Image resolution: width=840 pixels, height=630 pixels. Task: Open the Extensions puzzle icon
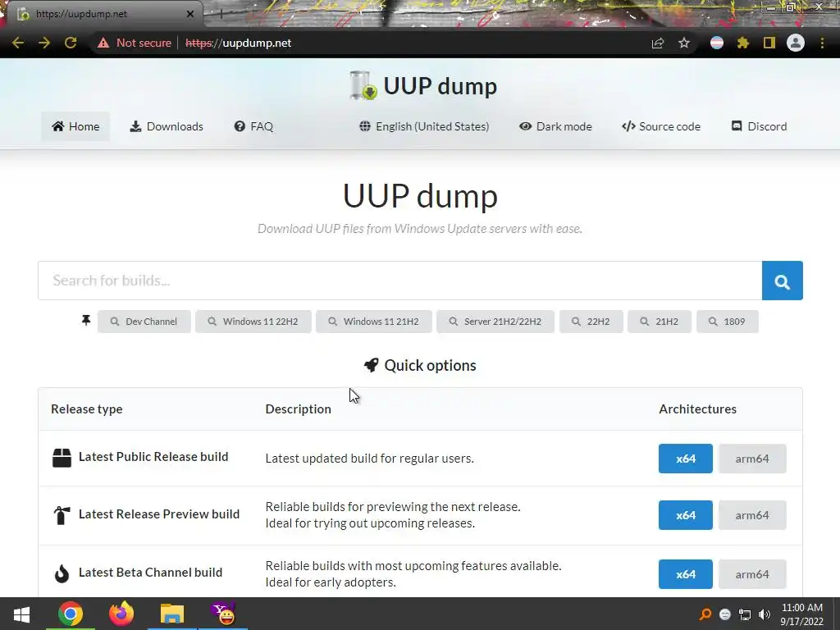tap(742, 43)
